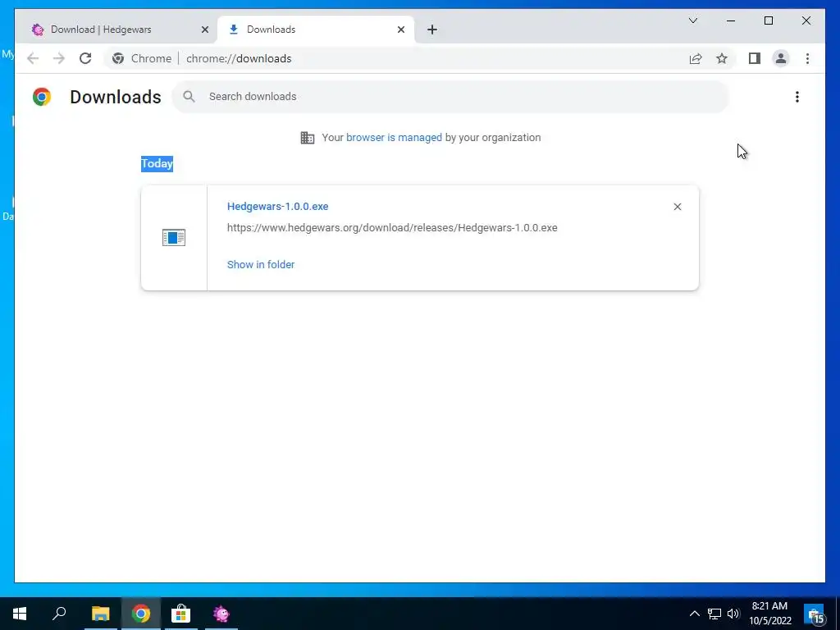The image size is (840, 630).
Task: Click the Chrome logo beside Downloads title
Action: point(42,97)
